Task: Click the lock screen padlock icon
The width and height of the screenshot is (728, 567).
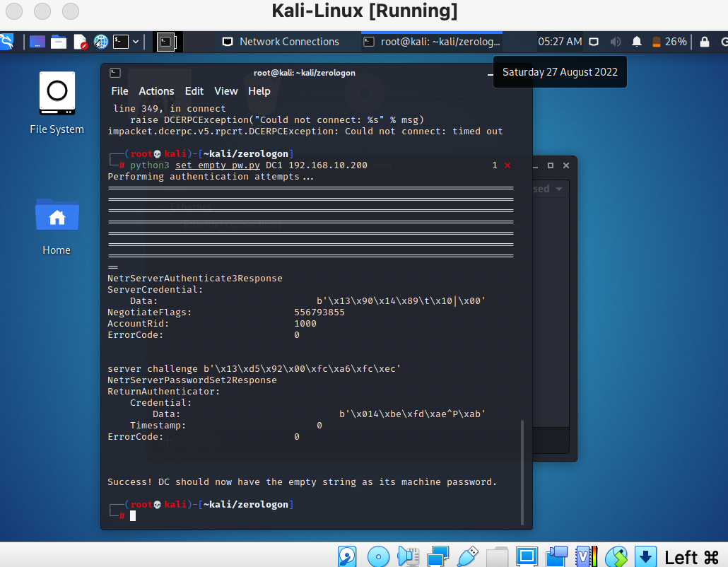Action: [704, 42]
